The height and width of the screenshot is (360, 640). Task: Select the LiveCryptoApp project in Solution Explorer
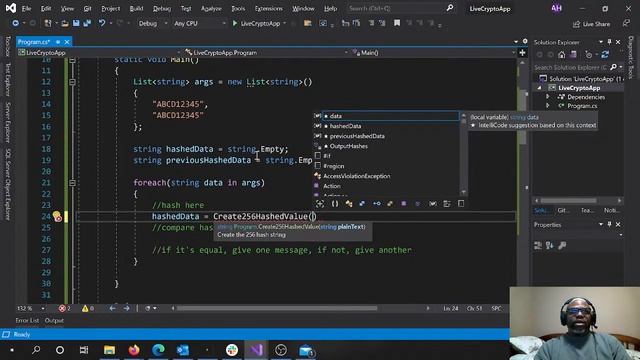pyautogui.click(x=579, y=88)
